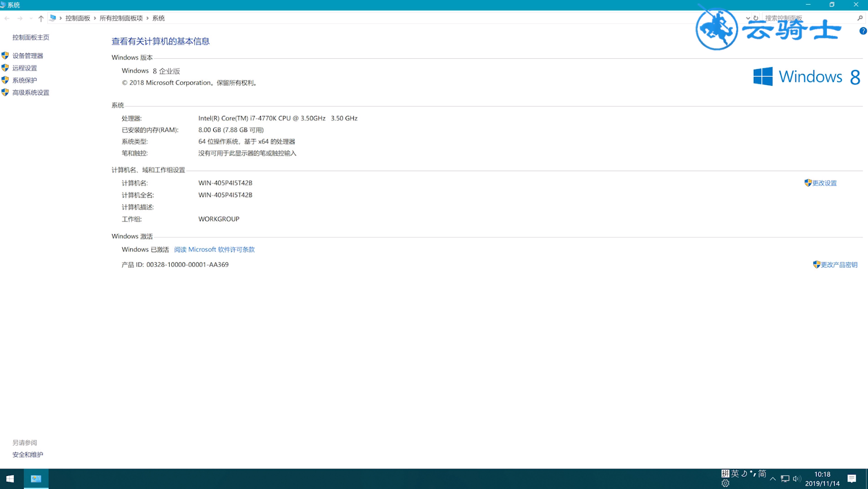
Task: Minimize the system window
Action: pos(808,4)
